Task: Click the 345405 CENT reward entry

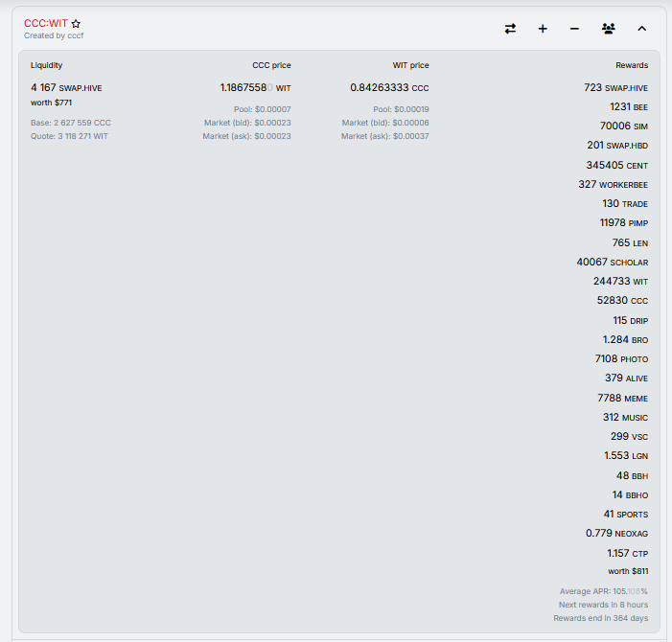Action: [616, 165]
